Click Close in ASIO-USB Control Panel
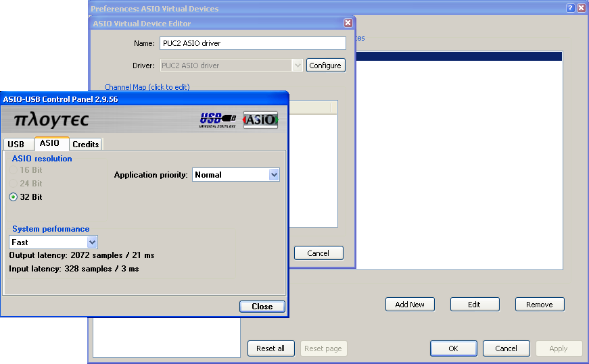Screen dimensions: 589x364 point(262,307)
